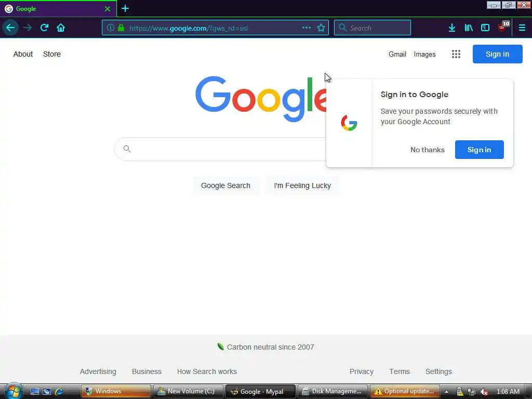Click the taskbar clock 1:08 AM

[508, 392]
